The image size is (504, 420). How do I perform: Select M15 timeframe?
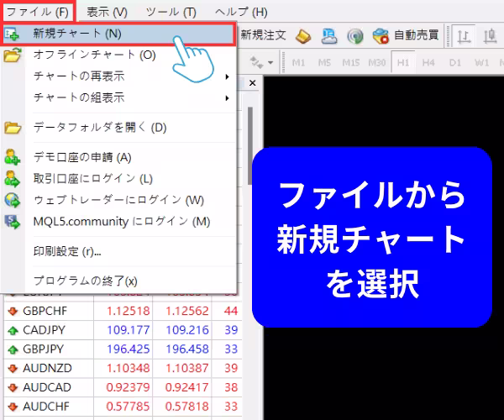pos(350,62)
